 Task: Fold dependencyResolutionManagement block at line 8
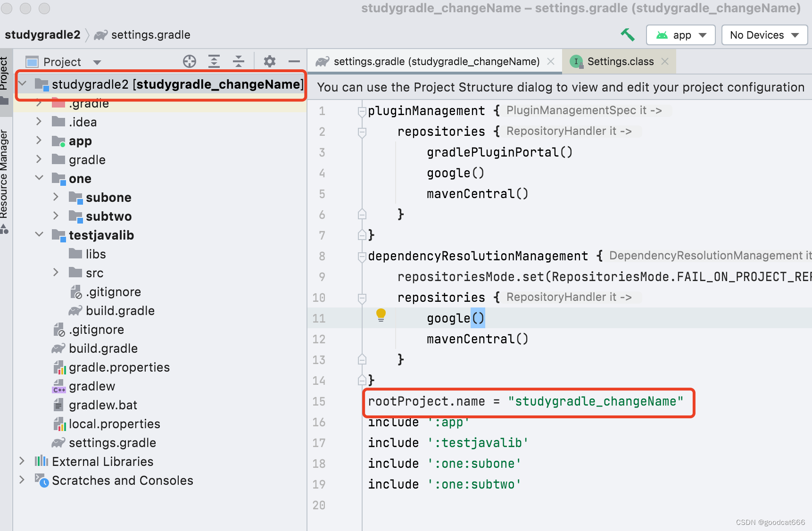[x=362, y=257]
